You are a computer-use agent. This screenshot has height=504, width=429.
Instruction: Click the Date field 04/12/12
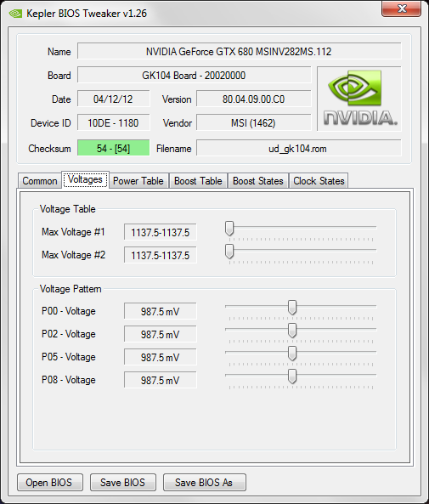(x=113, y=99)
